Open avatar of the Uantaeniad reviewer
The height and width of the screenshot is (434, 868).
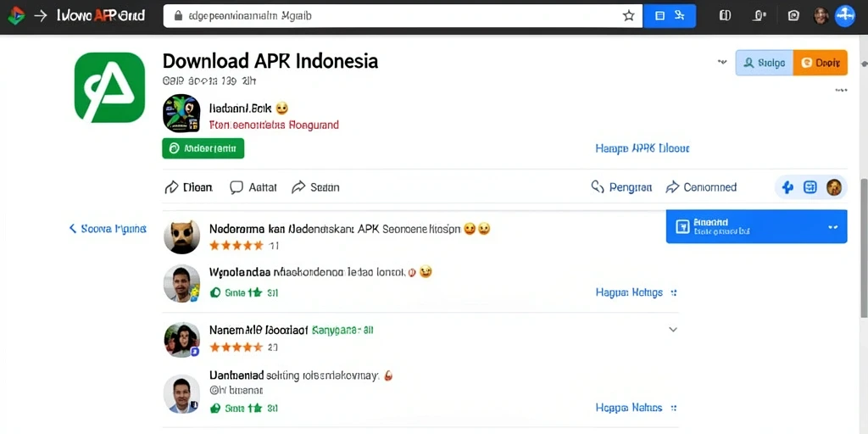pos(182,393)
